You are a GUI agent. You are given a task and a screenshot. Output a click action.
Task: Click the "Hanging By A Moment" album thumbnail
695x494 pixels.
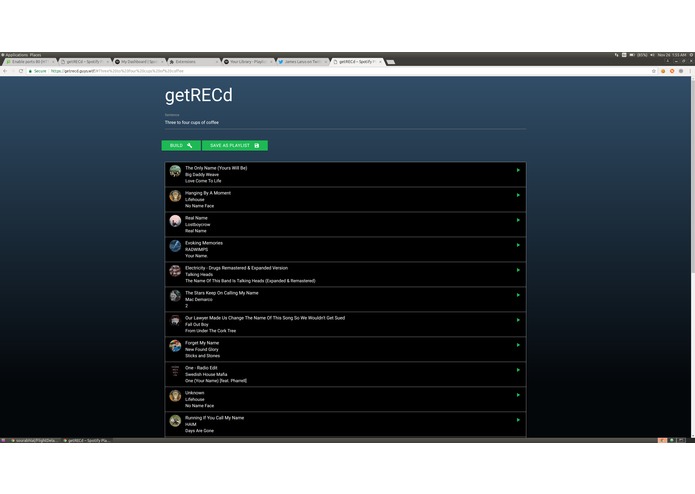(x=175, y=196)
